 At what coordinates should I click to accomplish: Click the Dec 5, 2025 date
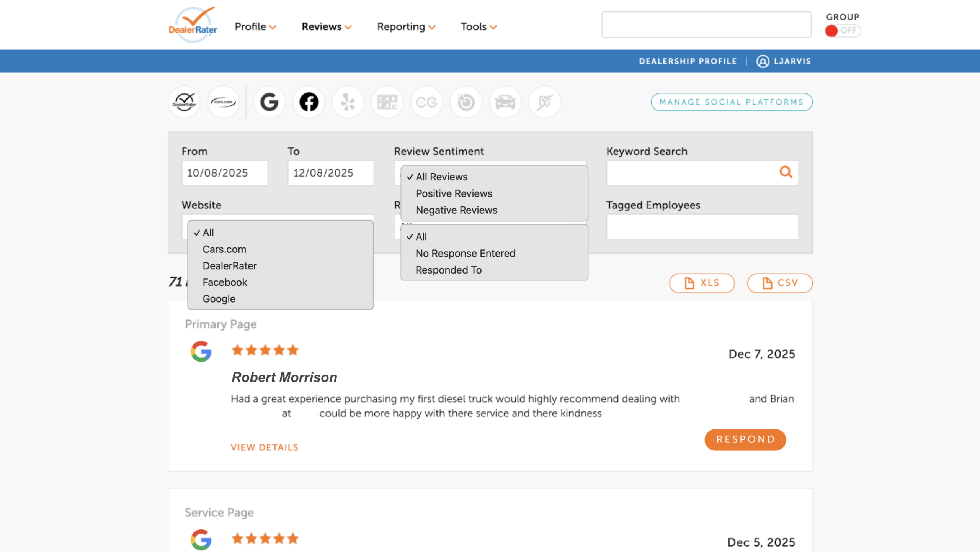[x=761, y=542]
